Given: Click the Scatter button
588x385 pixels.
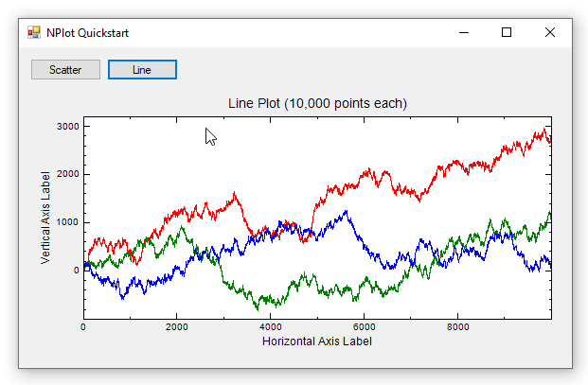Looking at the screenshot, I should click(65, 70).
